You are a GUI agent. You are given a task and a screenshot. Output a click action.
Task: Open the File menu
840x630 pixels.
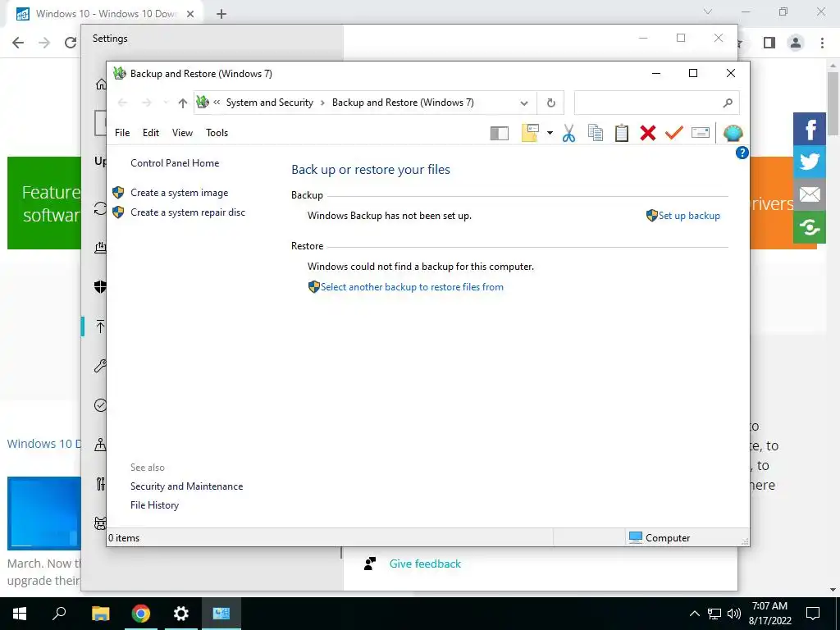pos(122,133)
